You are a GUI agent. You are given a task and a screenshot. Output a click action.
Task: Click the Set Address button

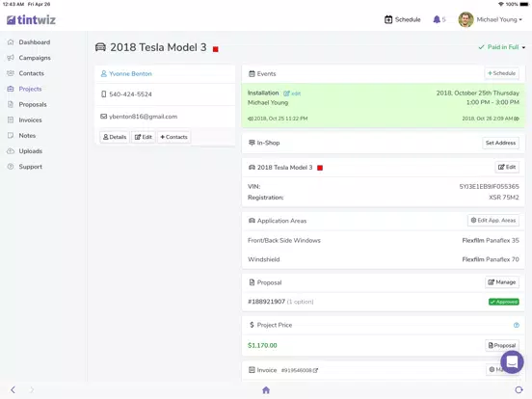(x=500, y=143)
